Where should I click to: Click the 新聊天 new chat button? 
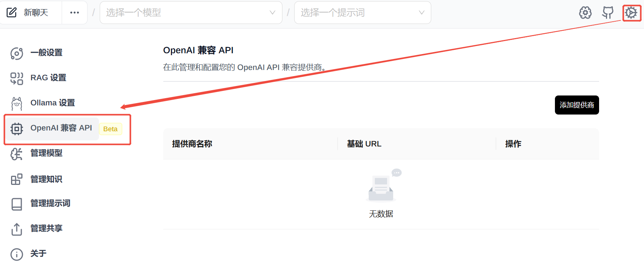(x=28, y=13)
